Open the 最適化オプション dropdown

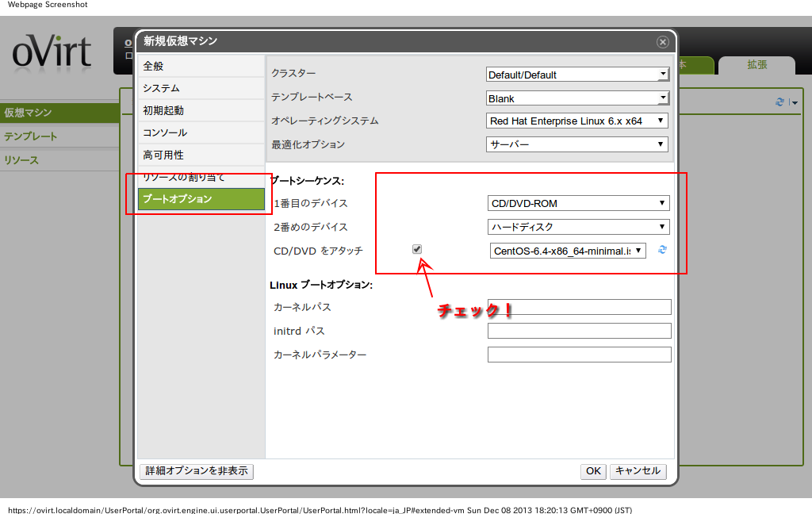click(x=577, y=144)
